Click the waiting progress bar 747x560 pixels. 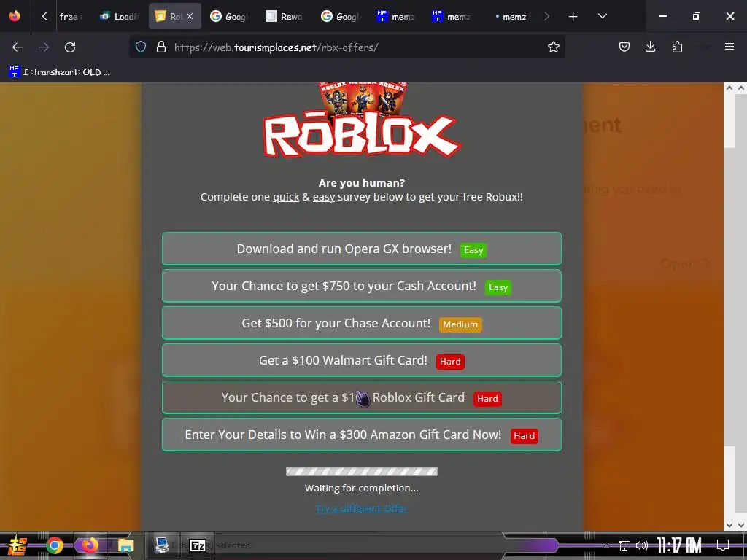point(362,472)
